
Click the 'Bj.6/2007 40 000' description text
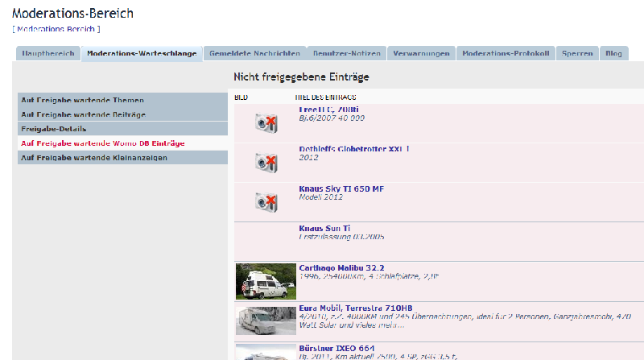pyautogui.click(x=332, y=118)
